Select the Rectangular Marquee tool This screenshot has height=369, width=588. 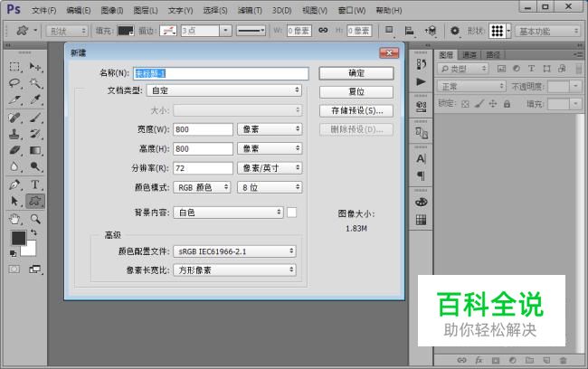(15, 67)
